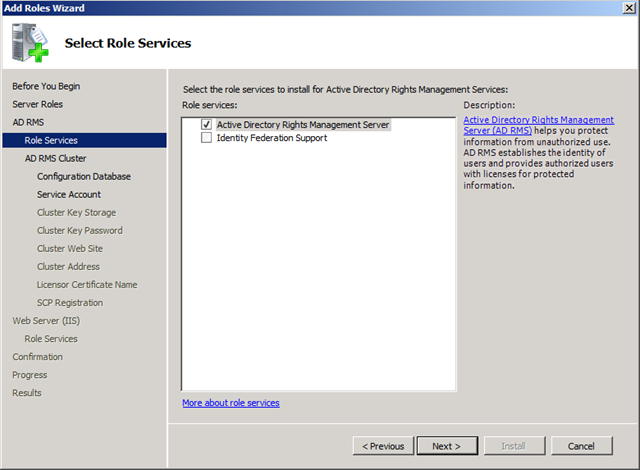Select Cluster Key Storage step
The image size is (640, 470).
point(76,212)
